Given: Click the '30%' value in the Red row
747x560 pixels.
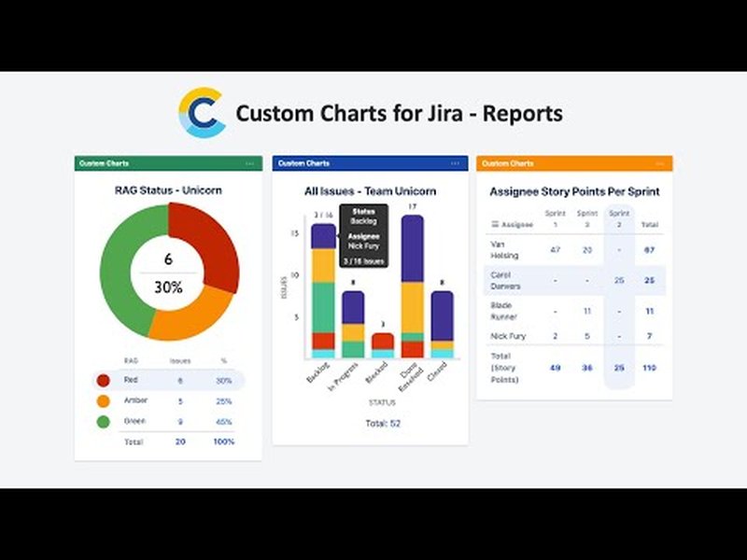Looking at the screenshot, I should tap(223, 381).
